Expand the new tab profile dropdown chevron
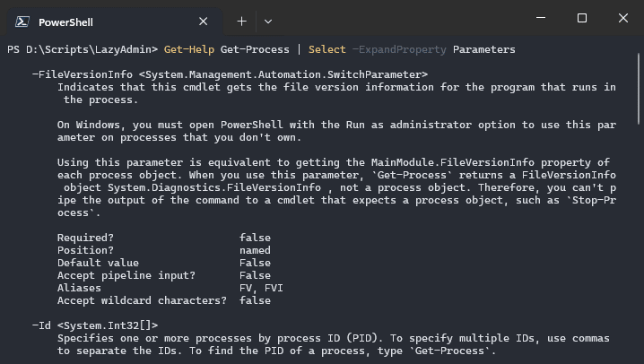The width and height of the screenshot is (644, 364). click(268, 22)
